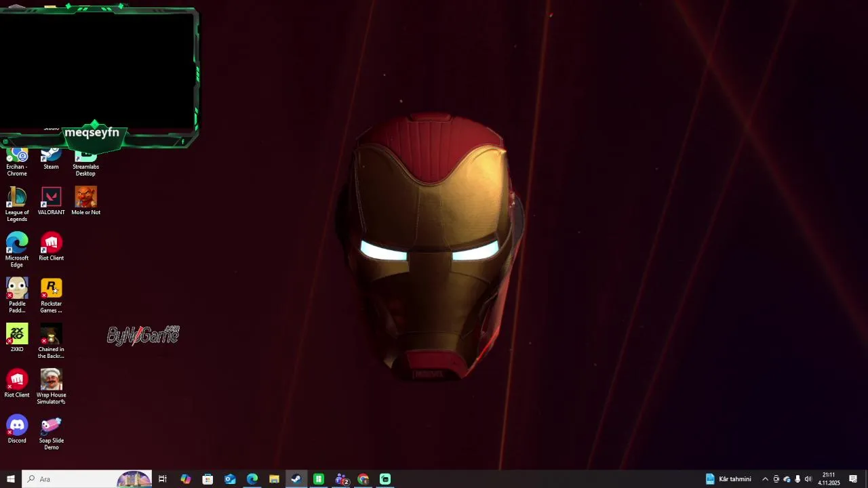This screenshot has height=488, width=868.
Task: Open Task View from the taskbar
Action: click(163, 479)
